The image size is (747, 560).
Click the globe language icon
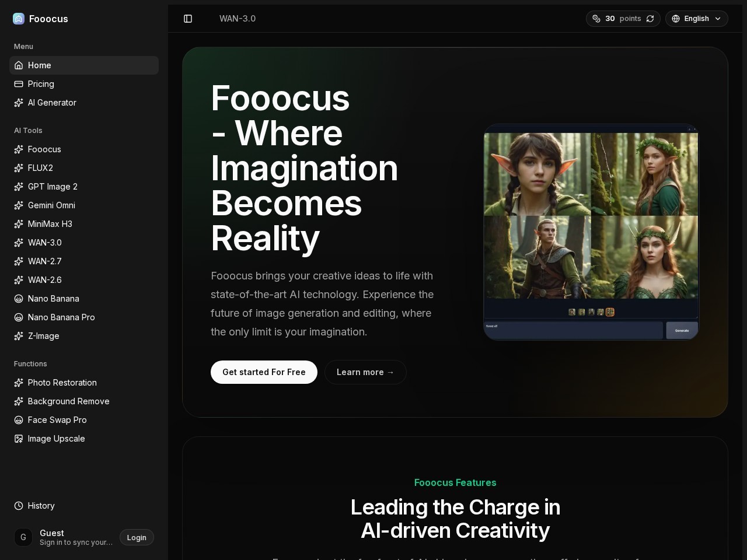pos(676,19)
